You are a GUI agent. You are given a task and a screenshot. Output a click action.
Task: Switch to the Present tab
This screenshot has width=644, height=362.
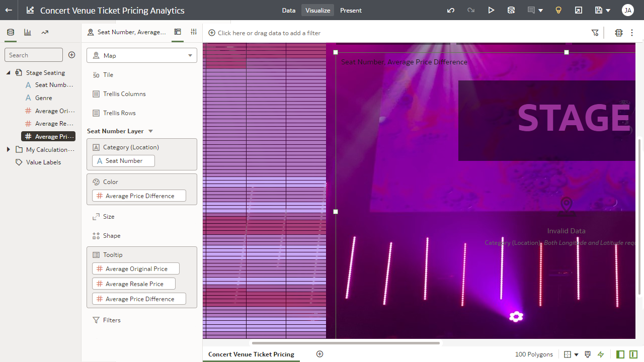point(351,10)
